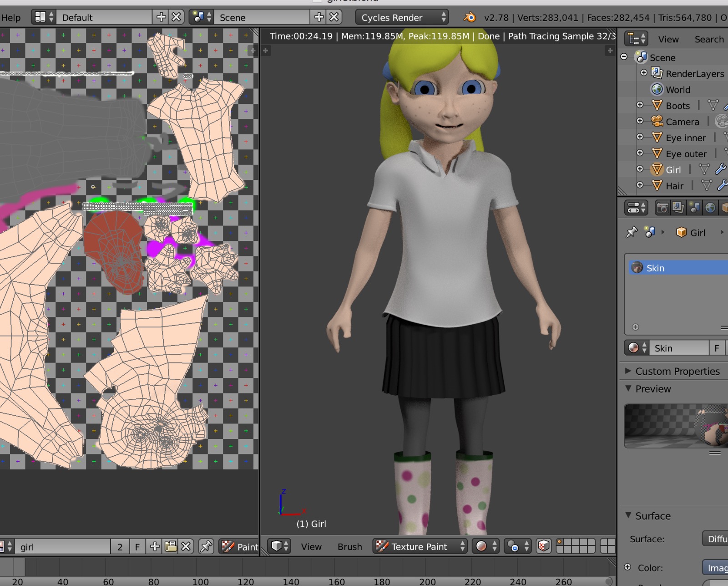This screenshot has height=586, width=728.
Task: Expand the Custom Properties panel
Action: pyautogui.click(x=677, y=371)
